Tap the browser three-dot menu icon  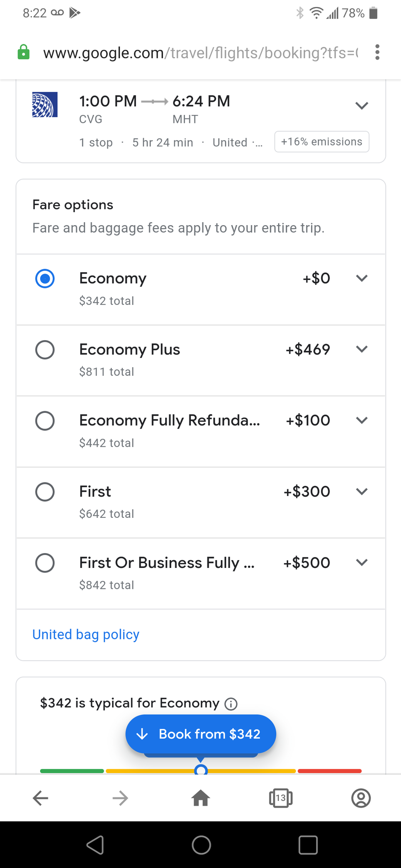377,52
